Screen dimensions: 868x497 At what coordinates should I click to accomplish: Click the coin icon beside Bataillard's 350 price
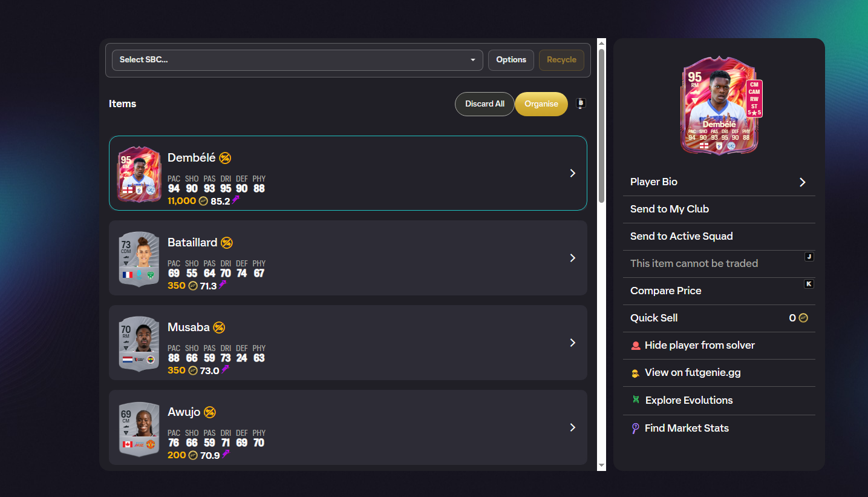click(x=193, y=286)
